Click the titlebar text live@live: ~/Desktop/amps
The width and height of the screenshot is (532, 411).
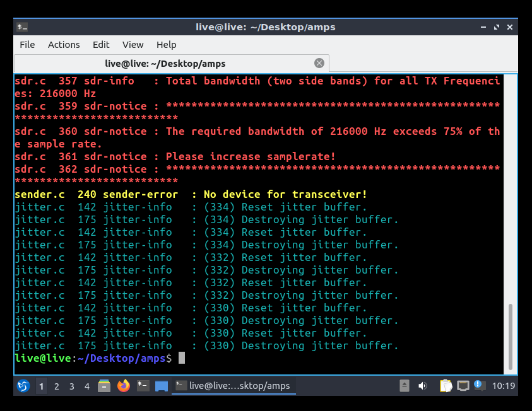(x=265, y=27)
